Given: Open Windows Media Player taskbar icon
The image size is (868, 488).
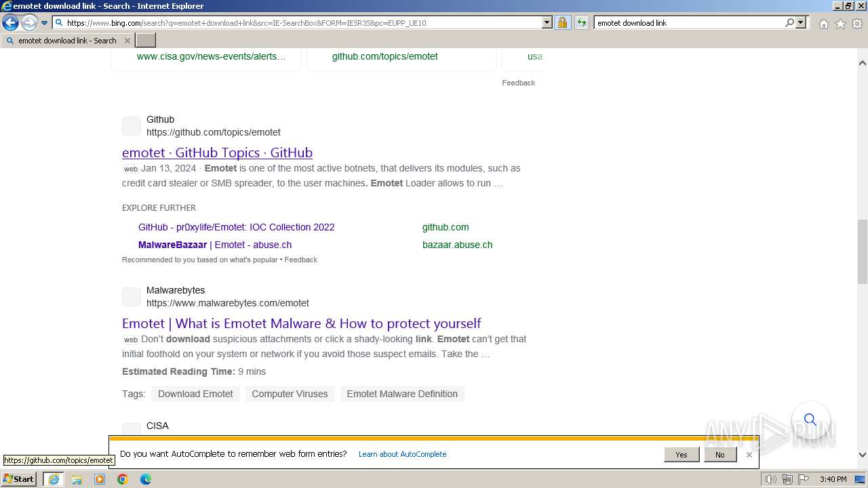Looking at the screenshot, I should 100,479.
